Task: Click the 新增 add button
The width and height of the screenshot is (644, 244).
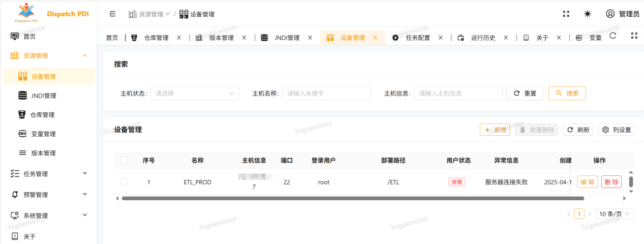Action: 495,130
